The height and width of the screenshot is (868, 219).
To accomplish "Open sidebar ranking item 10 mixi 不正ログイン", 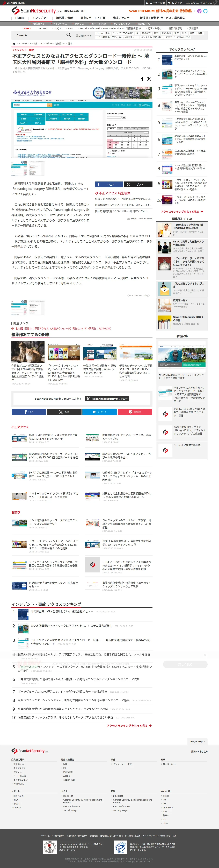I will pos(182,200).
